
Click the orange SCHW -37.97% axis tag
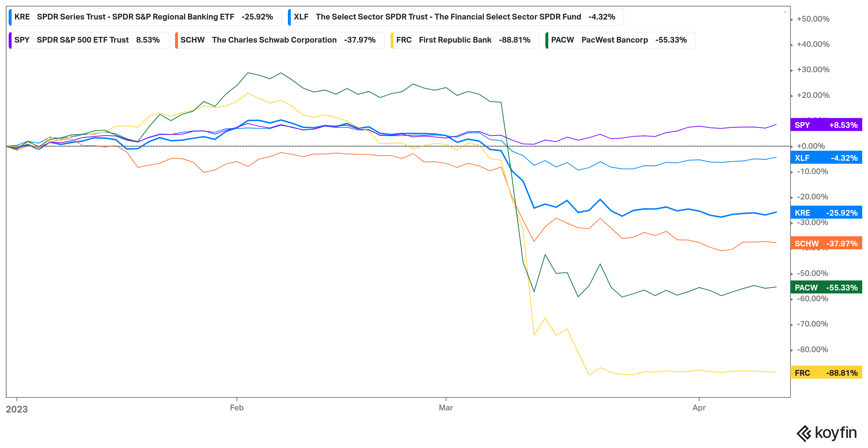(826, 244)
